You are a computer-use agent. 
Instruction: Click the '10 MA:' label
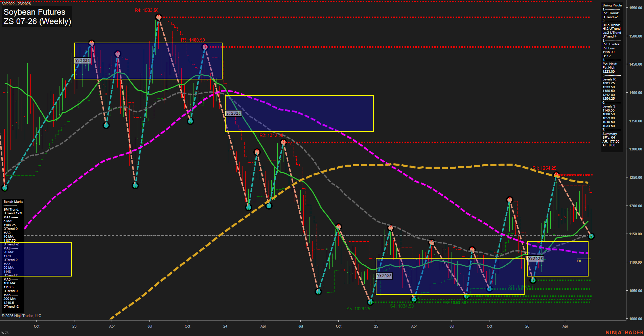click(x=9, y=237)
